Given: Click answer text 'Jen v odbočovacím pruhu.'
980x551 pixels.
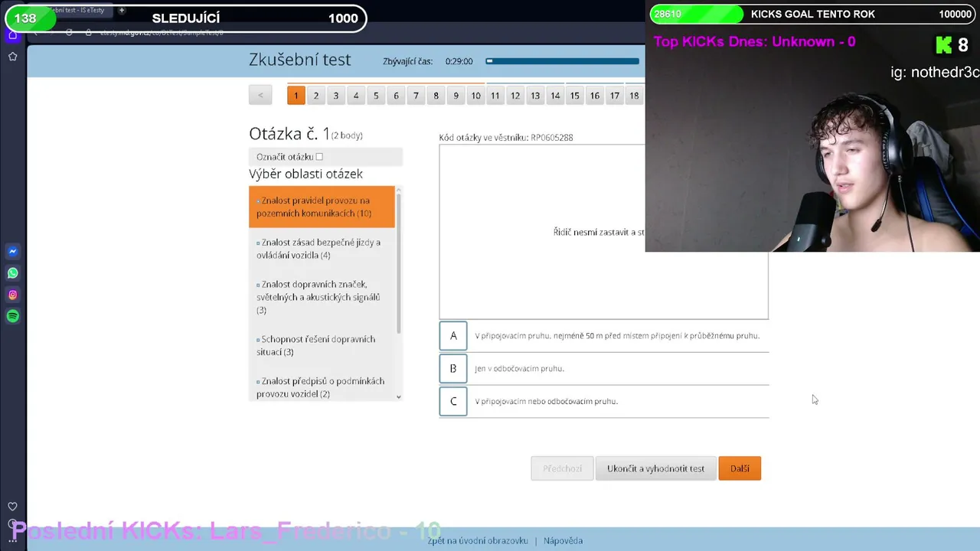Looking at the screenshot, I should tap(519, 368).
